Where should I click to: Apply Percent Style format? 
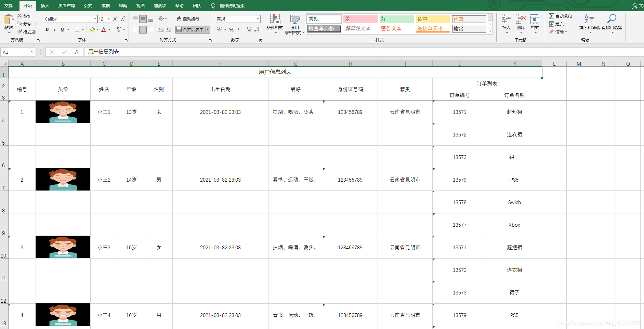232,29
